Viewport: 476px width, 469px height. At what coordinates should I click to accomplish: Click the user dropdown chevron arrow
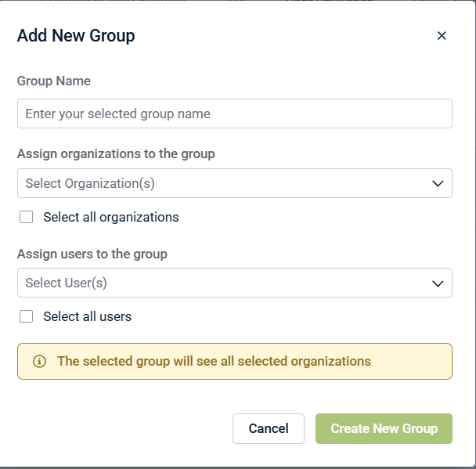[x=438, y=283]
